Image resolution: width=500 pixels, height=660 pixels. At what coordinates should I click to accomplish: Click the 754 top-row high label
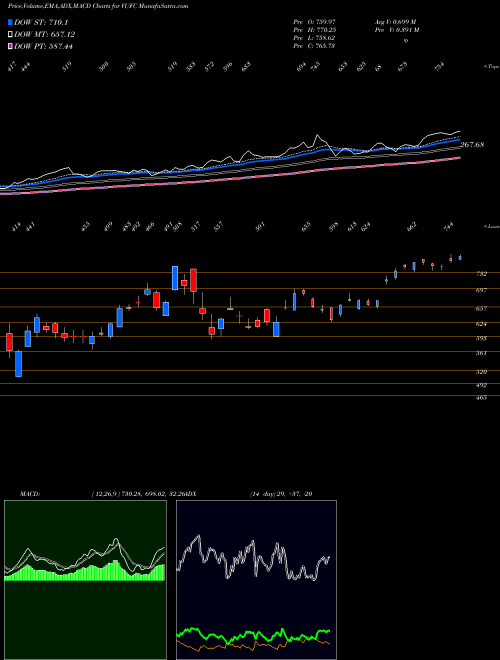439,67
